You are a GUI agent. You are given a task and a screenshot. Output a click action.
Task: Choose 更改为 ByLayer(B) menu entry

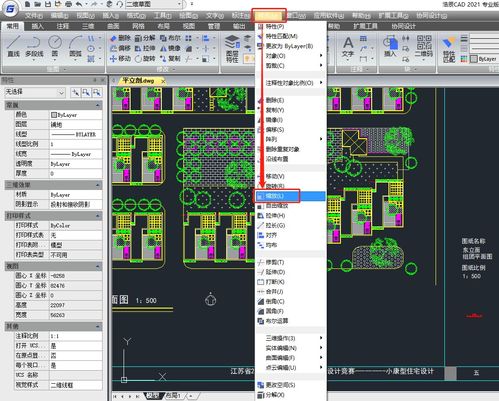(291, 46)
